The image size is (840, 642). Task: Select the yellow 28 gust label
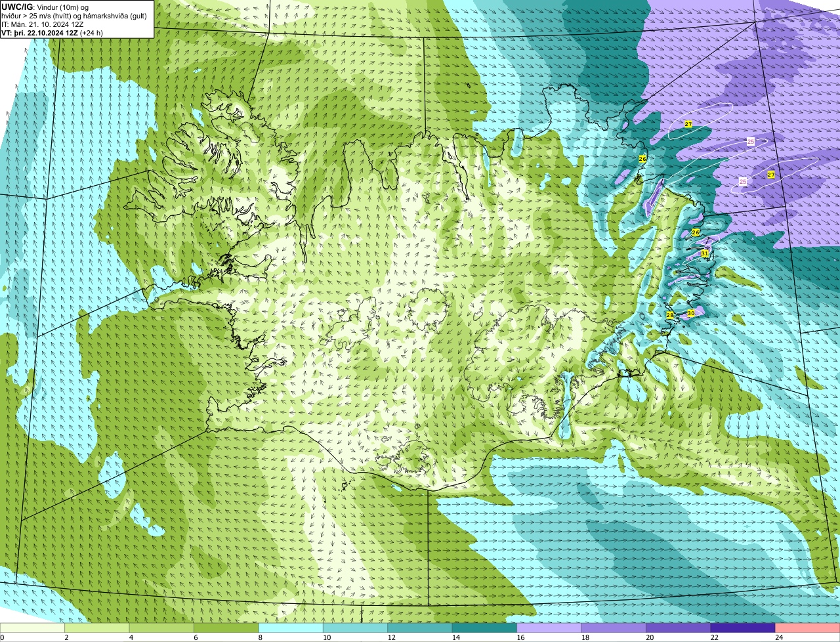click(x=670, y=315)
